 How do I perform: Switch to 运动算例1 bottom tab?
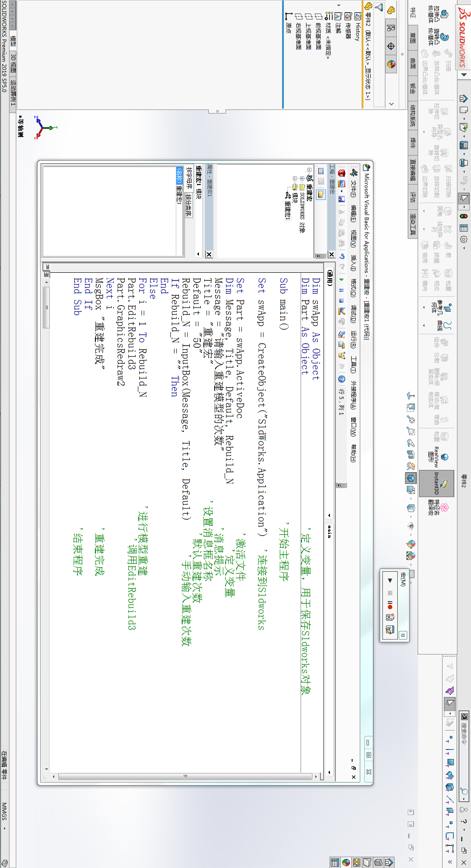pos(13,94)
